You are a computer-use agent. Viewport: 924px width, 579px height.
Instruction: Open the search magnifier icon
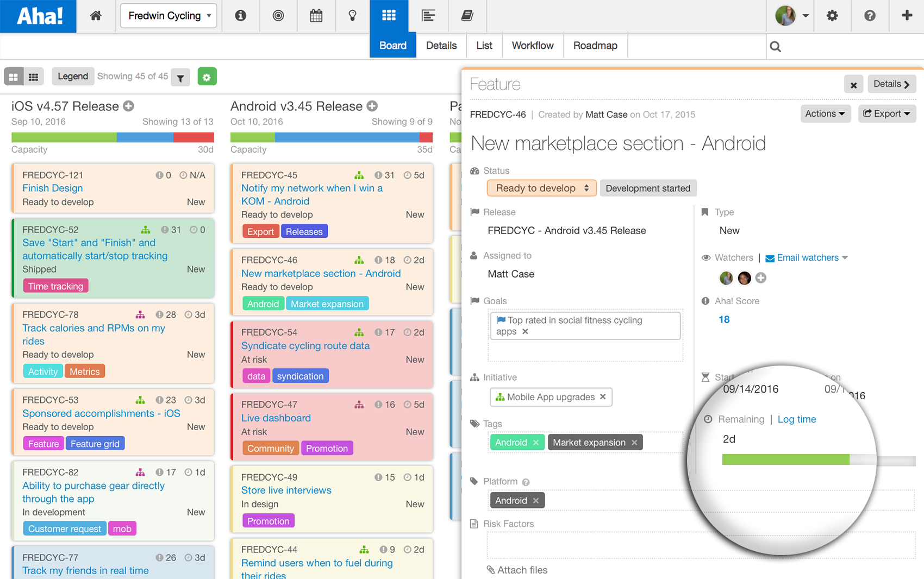tap(775, 46)
